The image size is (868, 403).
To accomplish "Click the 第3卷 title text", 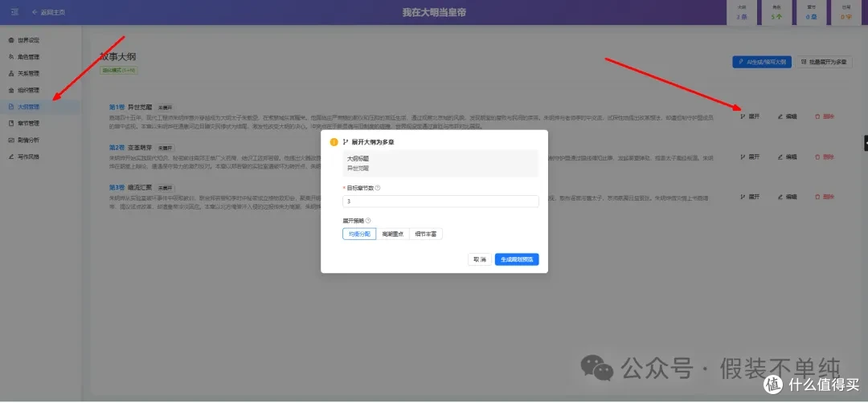I will coord(131,187).
